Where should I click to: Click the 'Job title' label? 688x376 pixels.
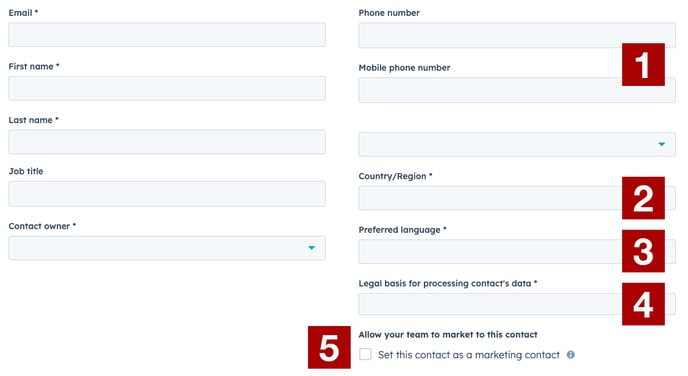pos(26,171)
